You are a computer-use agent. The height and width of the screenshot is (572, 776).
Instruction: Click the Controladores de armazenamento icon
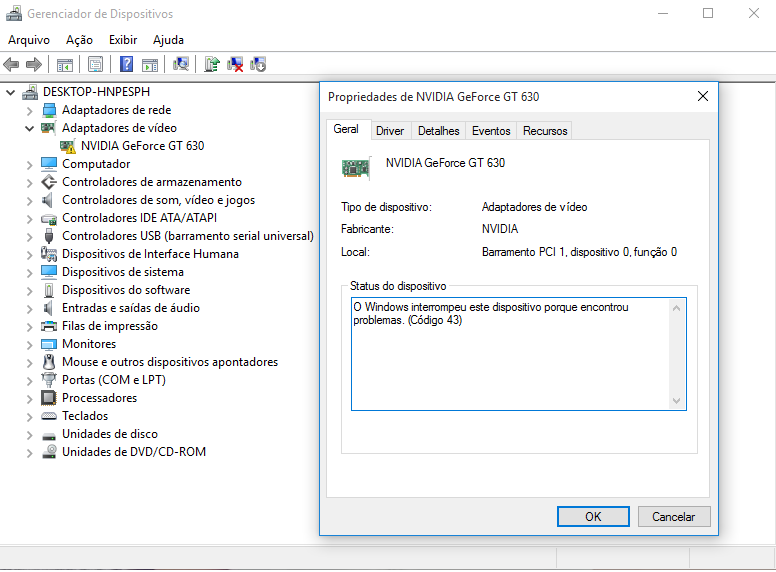pyautogui.click(x=49, y=182)
